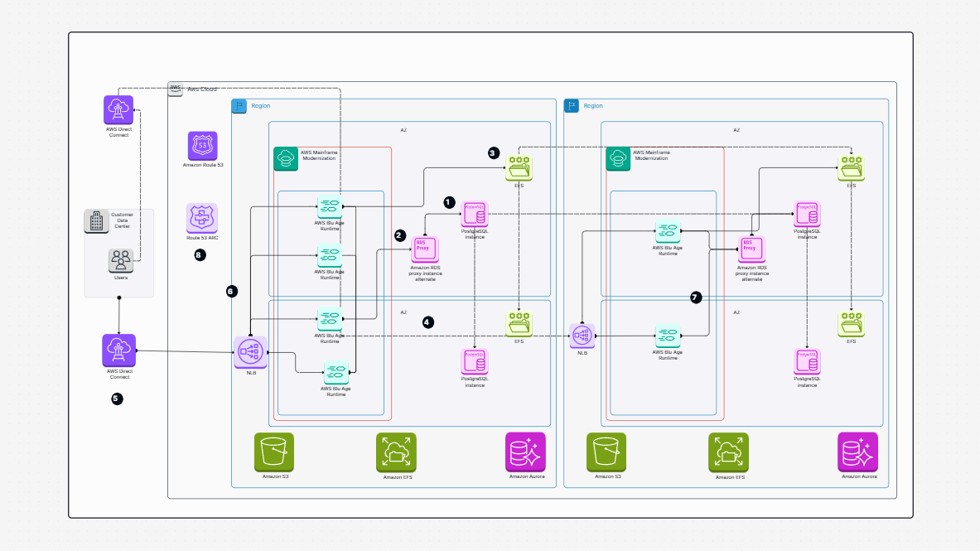This screenshot has width=980, height=551.
Task: Click the "Region" label of the left Region
Action: click(261, 106)
